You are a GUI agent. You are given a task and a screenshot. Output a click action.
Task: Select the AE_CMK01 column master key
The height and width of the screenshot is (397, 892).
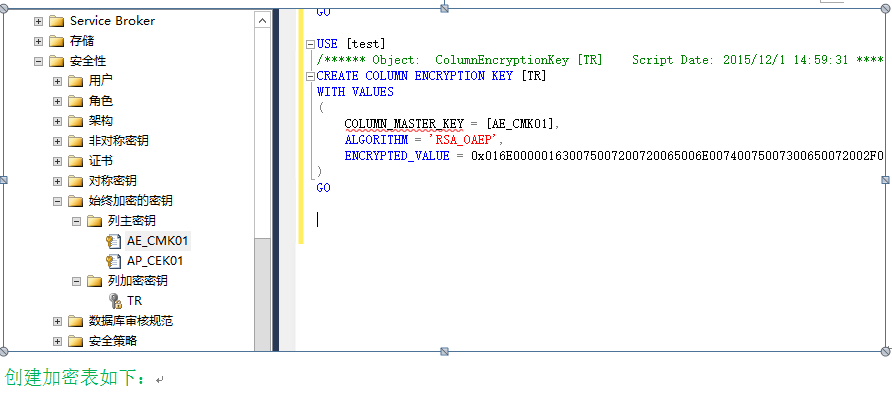(158, 241)
